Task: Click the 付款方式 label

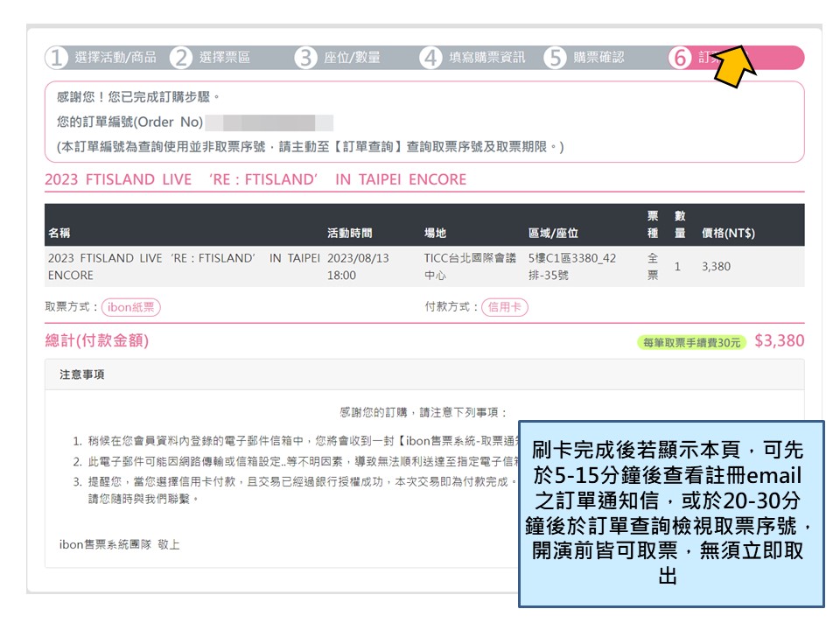Action: (451, 307)
